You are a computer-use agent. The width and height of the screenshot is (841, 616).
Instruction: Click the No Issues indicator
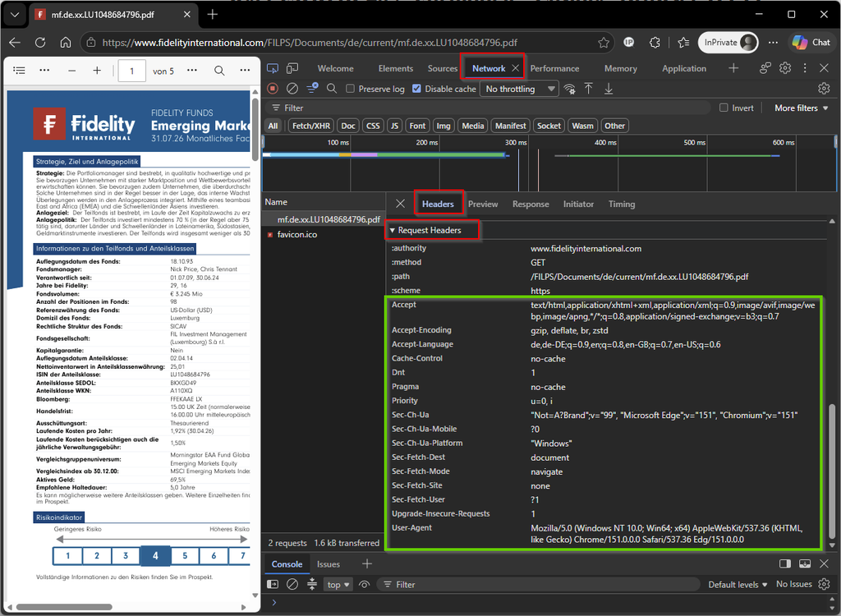[x=794, y=584]
